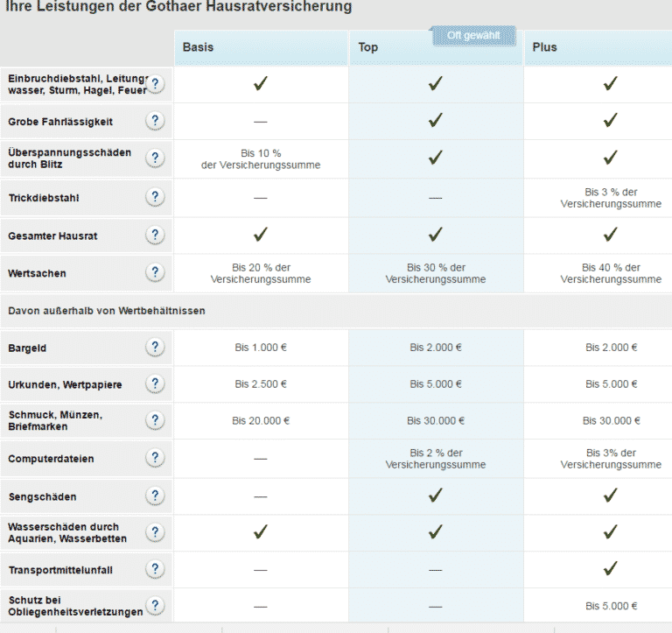
Task: Show Computerdateien help tooltip icon
Action: (155, 458)
